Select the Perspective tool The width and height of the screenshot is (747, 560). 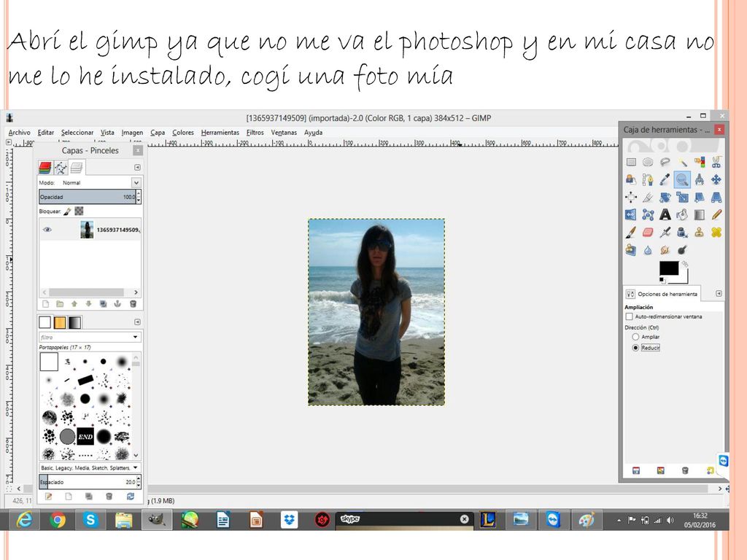pyautogui.click(x=716, y=197)
